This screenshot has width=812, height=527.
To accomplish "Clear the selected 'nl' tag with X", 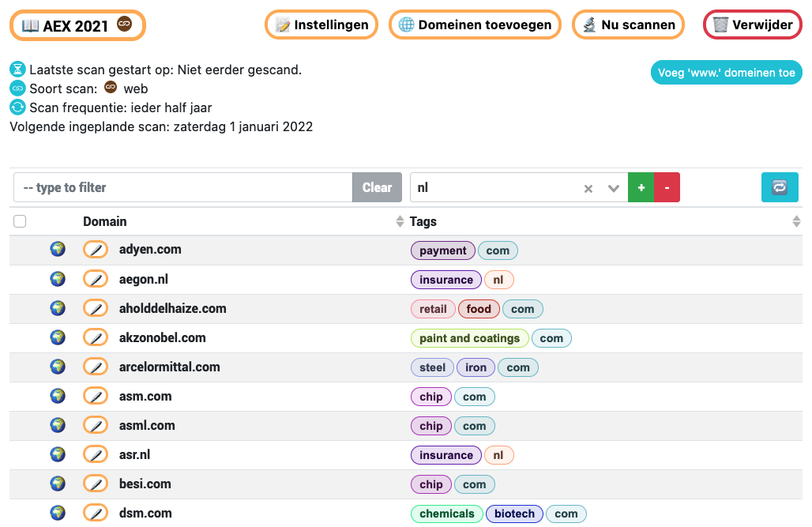I will pos(588,189).
